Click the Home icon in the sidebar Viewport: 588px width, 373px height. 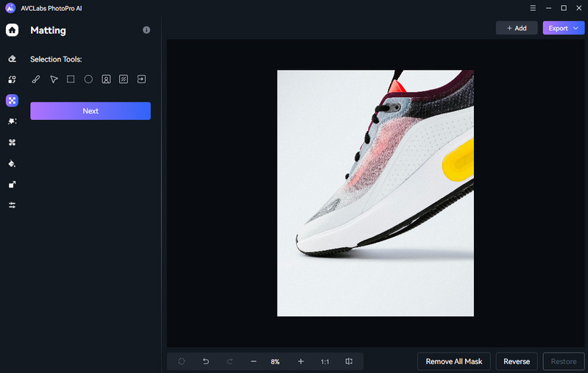(x=12, y=30)
